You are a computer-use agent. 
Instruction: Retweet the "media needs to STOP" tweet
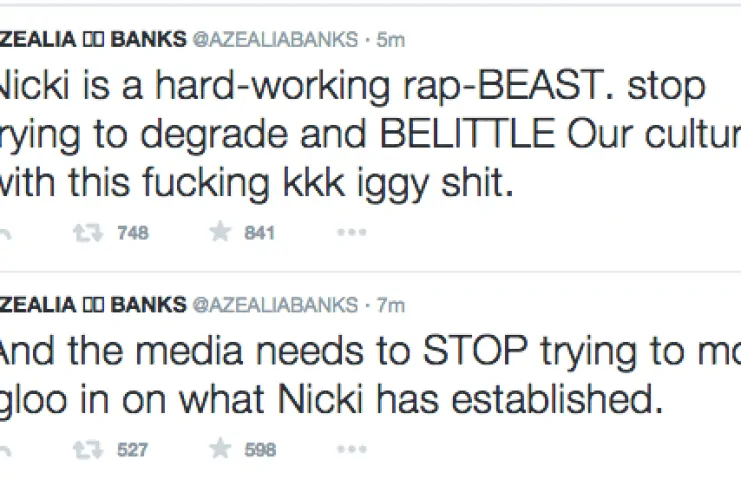point(89,450)
